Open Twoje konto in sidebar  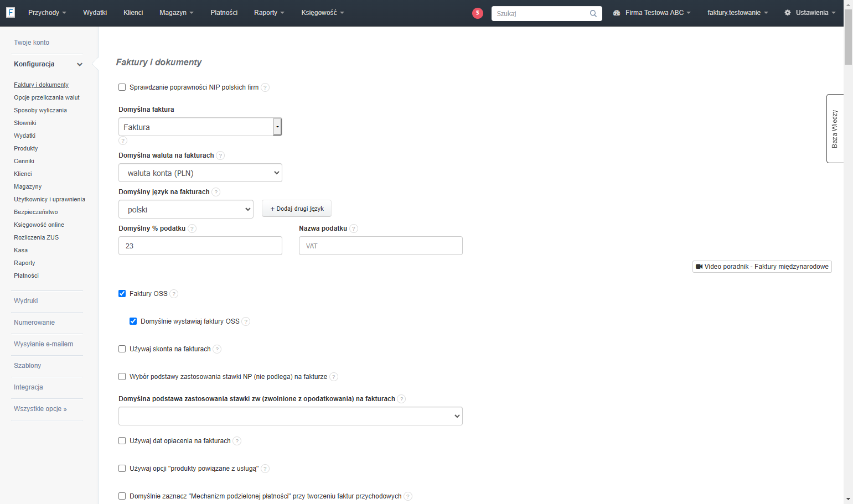click(x=32, y=43)
